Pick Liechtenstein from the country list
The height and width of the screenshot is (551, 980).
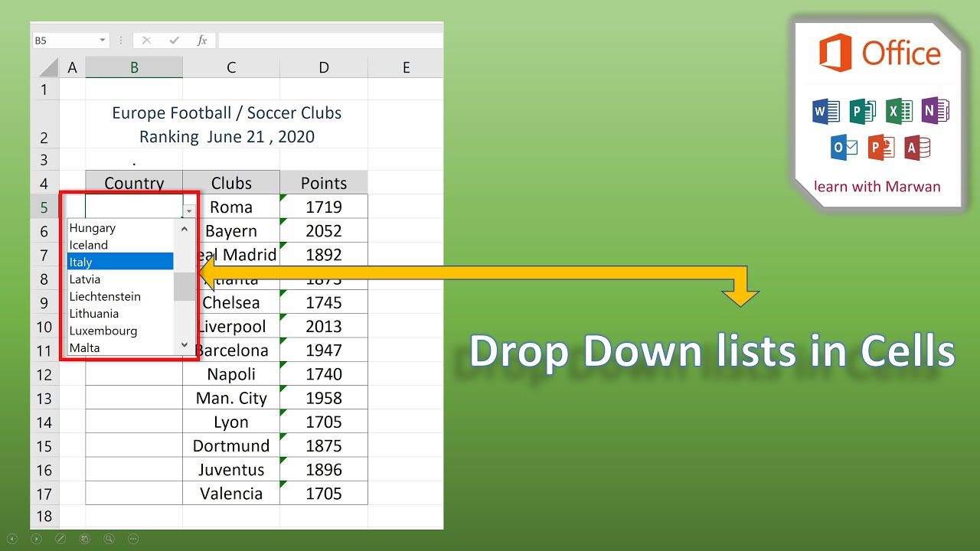pos(120,296)
